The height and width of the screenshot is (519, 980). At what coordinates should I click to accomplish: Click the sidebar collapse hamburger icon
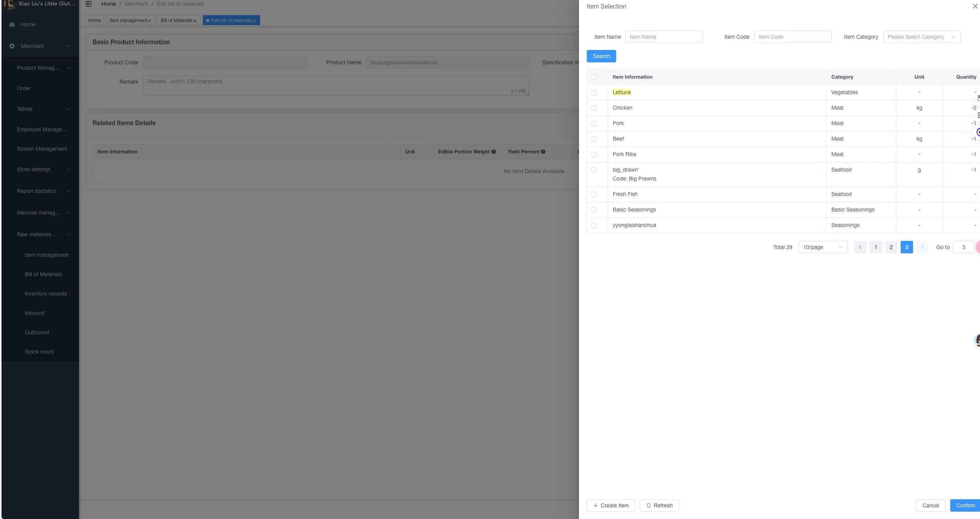tap(89, 4)
